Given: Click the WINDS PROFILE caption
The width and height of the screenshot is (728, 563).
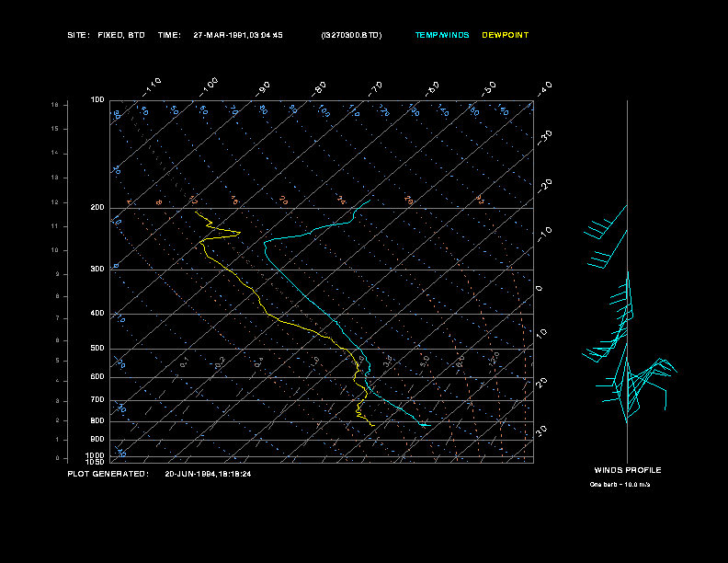Looking at the screenshot, I should tap(628, 470).
